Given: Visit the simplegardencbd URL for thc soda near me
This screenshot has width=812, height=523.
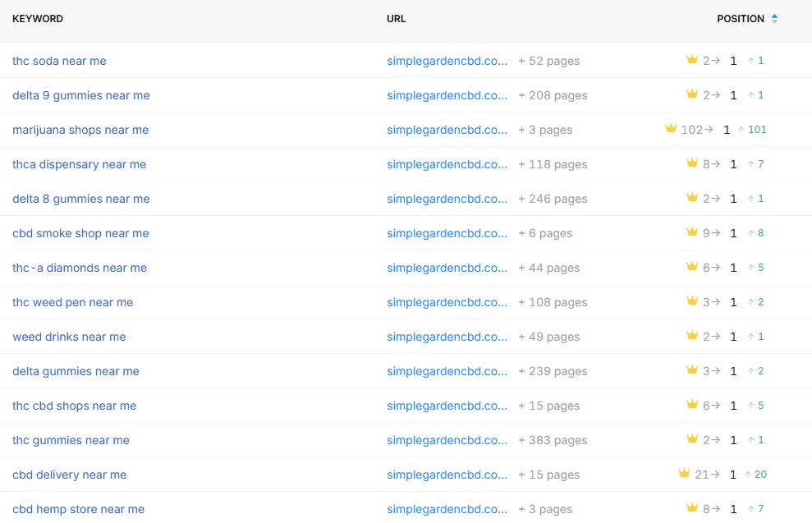Looking at the screenshot, I should (x=447, y=61).
